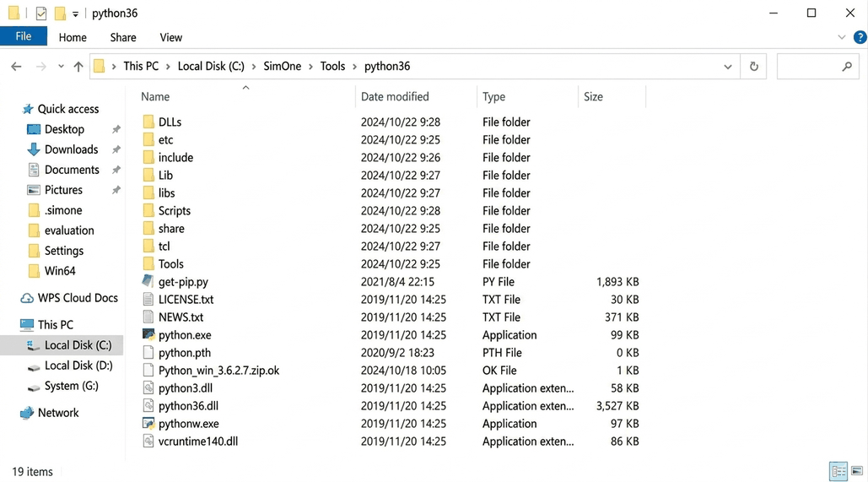
Task: Click the Downloads arrow icon in sidebar
Action: tap(34, 149)
